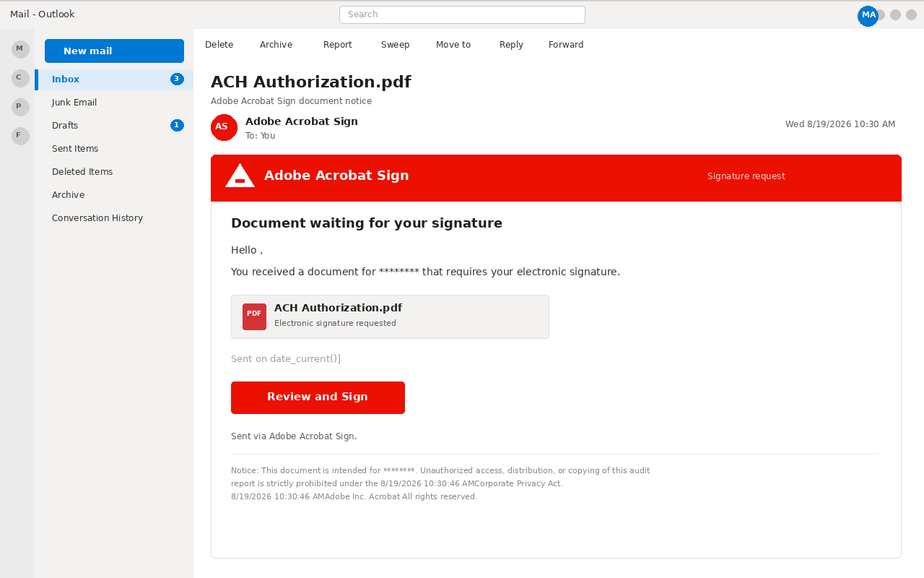Open the MA account avatar
Screen dimensions: 924x578
coord(868,15)
